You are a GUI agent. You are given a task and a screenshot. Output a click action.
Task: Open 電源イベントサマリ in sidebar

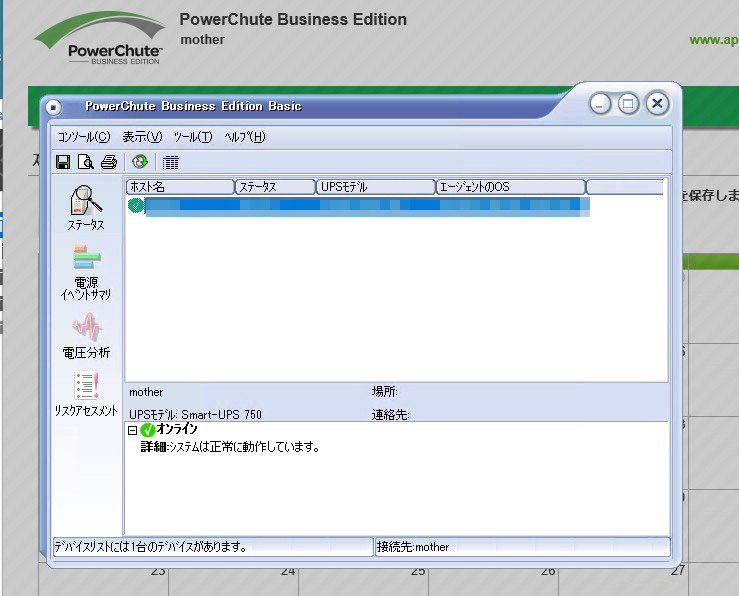click(x=86, y=272)
